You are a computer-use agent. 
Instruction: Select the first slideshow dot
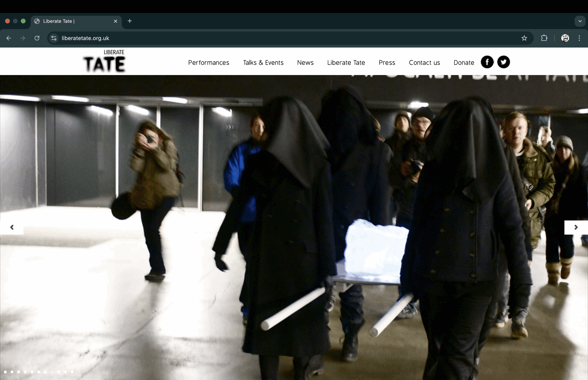pos(5,372)
